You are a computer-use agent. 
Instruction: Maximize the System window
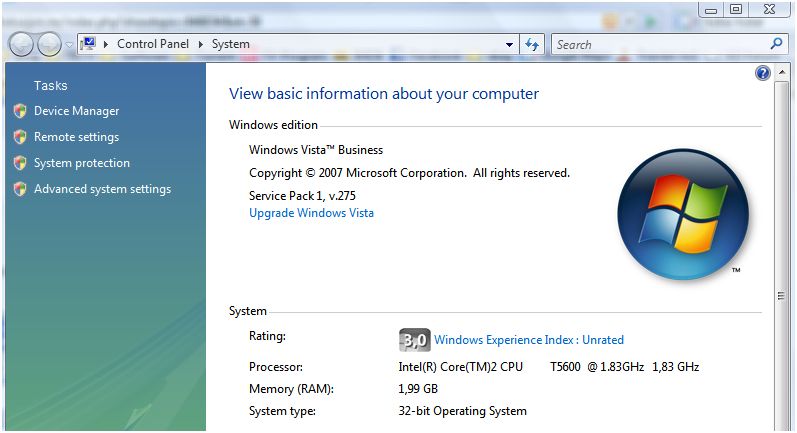[735, 10]
